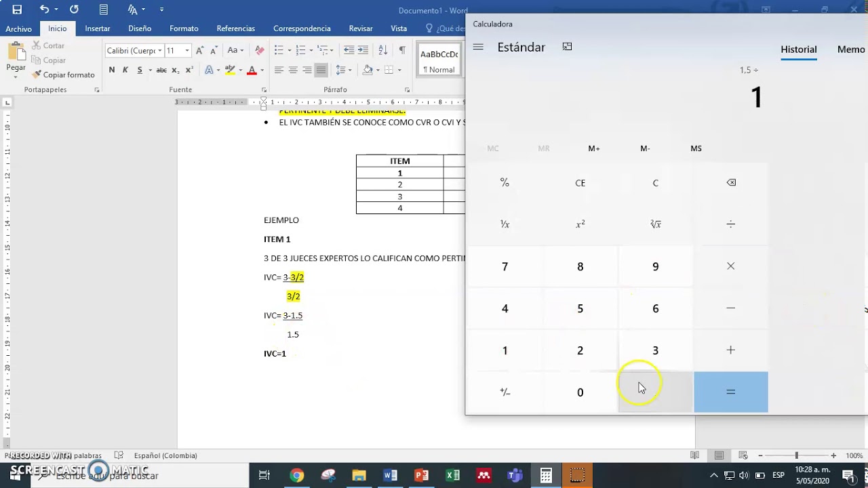Image resolution: width=868 pixels, height=488 pixels.
Task: Enable justified text alignment
Action: [x=321, y=70]
